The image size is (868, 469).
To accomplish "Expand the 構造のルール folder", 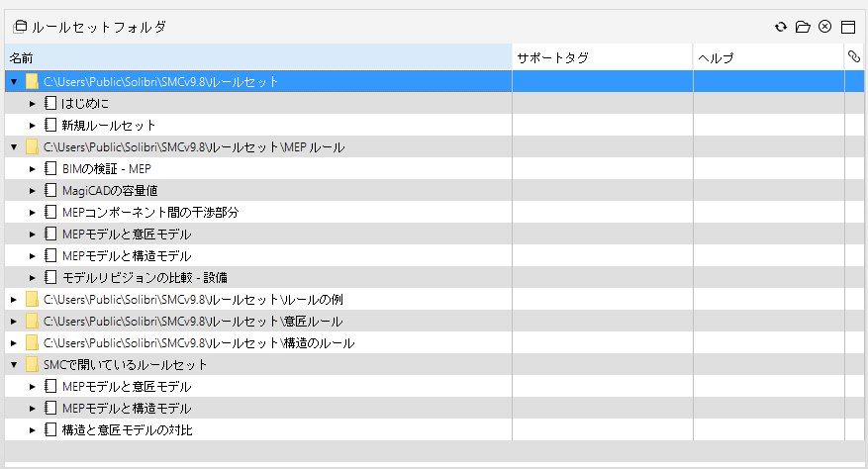I will pyautogui.click(x=14, y=343).
